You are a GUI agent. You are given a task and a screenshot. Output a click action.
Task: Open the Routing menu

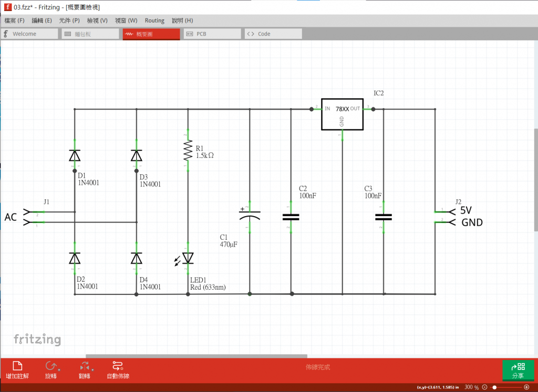(x=154, y=20)
